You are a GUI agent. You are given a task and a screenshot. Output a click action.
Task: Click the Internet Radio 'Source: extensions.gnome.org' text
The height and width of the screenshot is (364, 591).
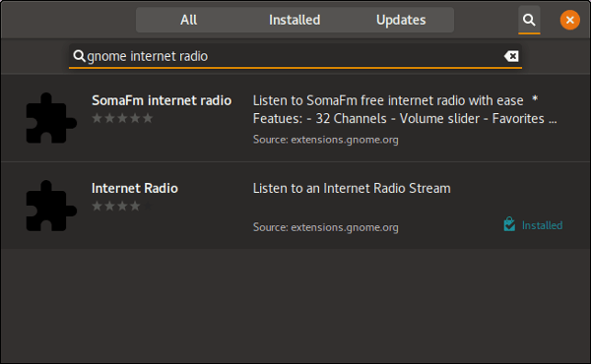(x=326, y=227)
